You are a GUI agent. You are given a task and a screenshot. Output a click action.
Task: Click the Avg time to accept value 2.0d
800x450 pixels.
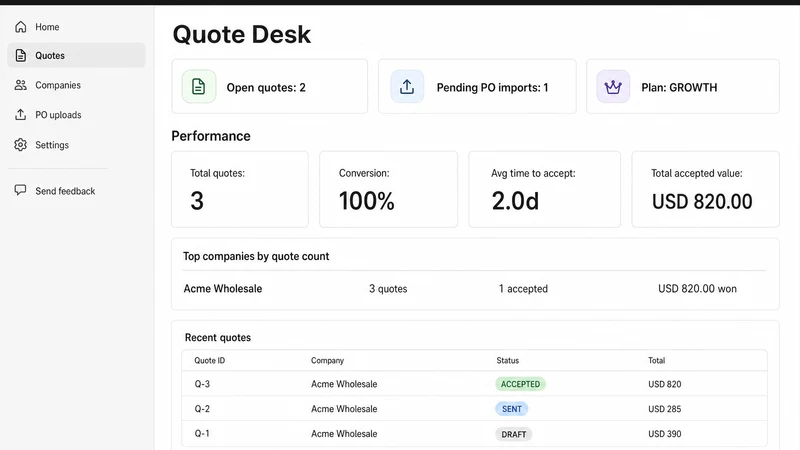[515, 201]
